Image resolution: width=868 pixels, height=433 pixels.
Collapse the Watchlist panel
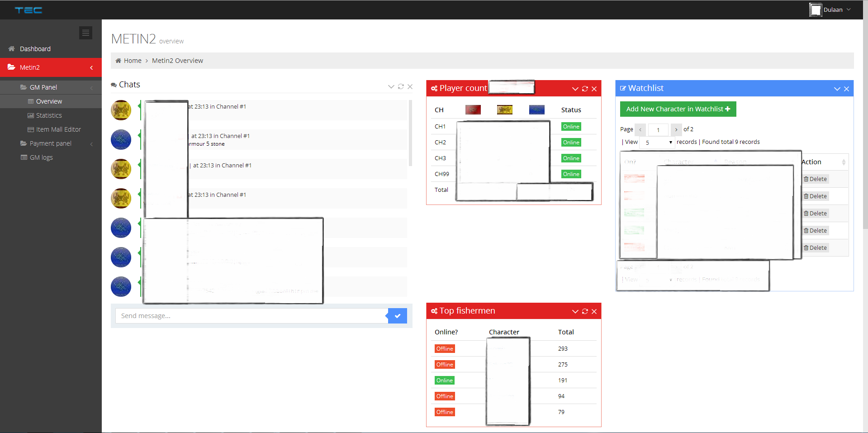coord(837,89)
